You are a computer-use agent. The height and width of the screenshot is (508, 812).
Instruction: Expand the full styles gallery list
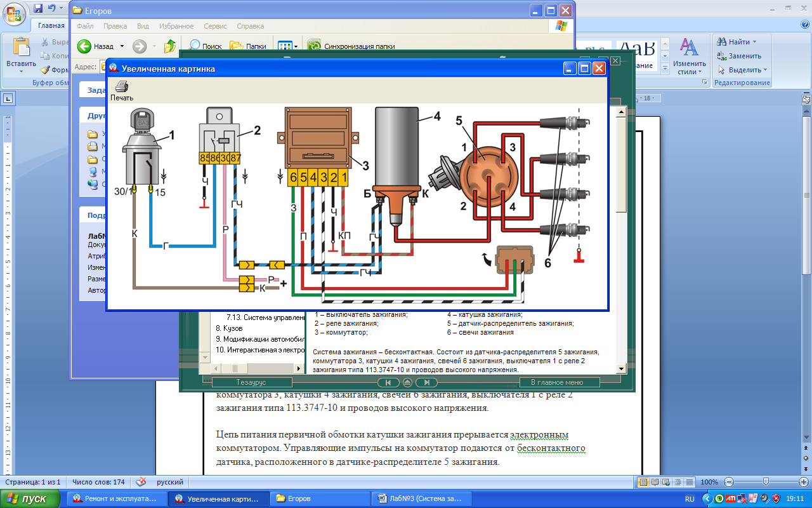(664, 68)
